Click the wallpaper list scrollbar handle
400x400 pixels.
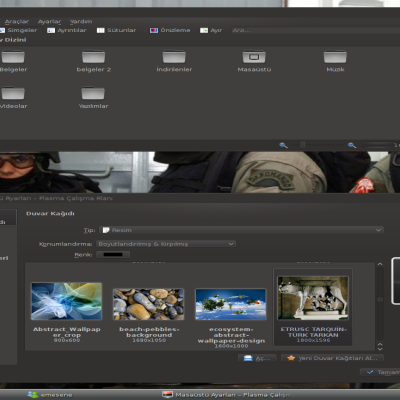point(380,299)
